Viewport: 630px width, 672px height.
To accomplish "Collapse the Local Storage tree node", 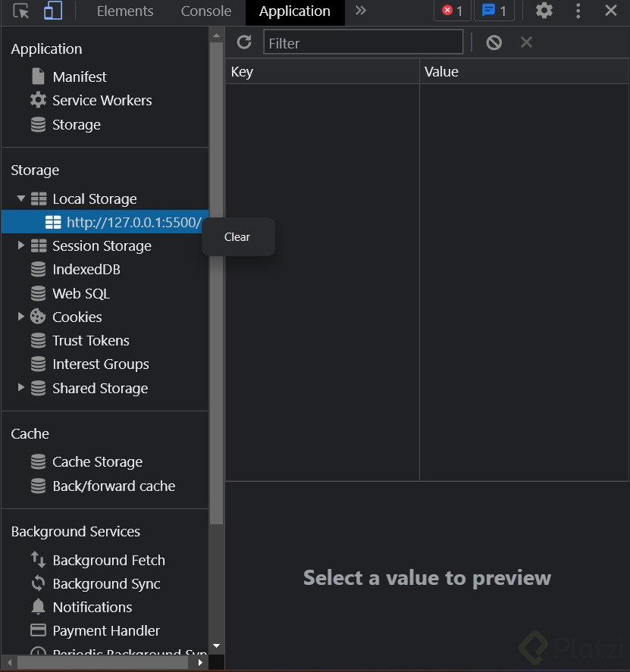I will click(x=21, y=198).
